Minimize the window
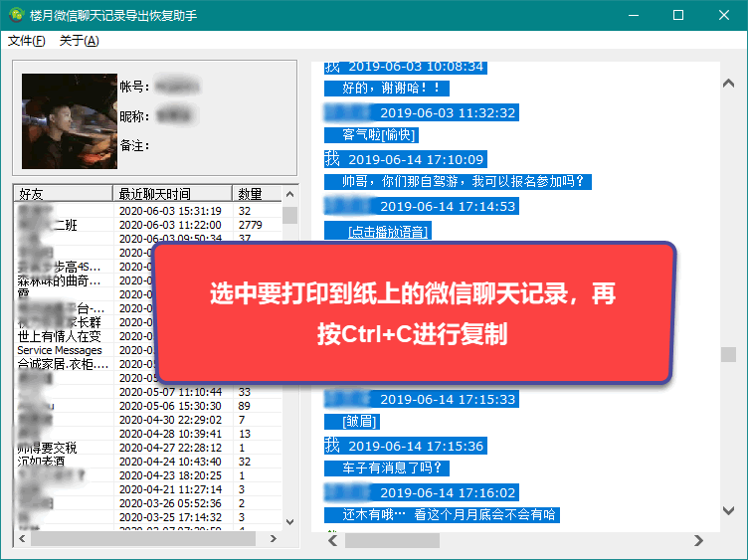 coord(634,15)
